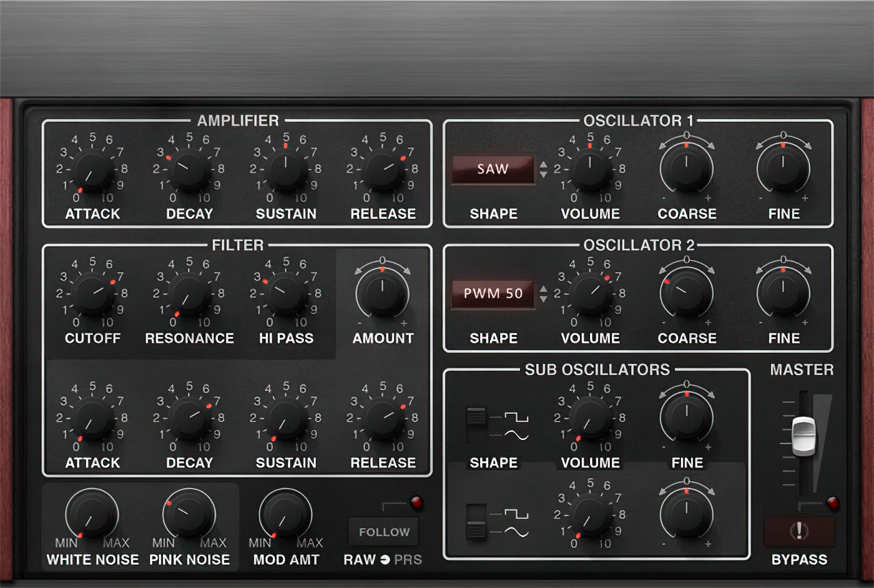Open the Oscillator 1 SAW shape selector
Viewport: 874px width, 588px height.
(x=493, y=169)
